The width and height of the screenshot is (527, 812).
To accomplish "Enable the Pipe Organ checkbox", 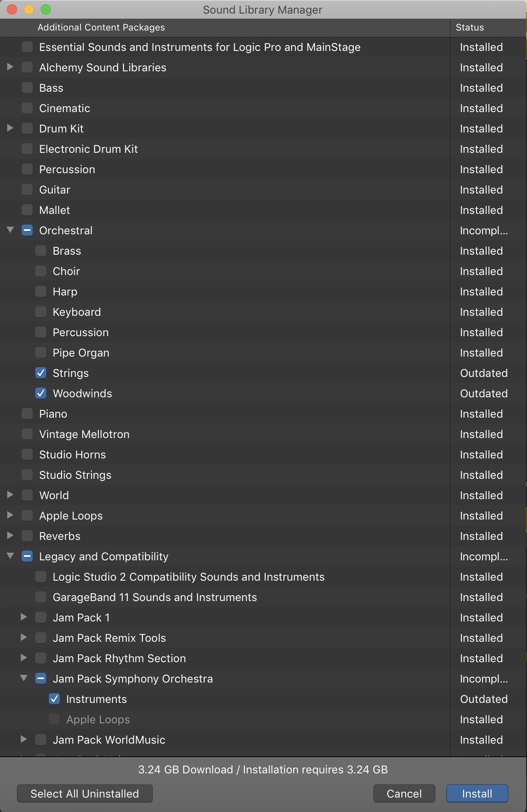I will point(41,352).
